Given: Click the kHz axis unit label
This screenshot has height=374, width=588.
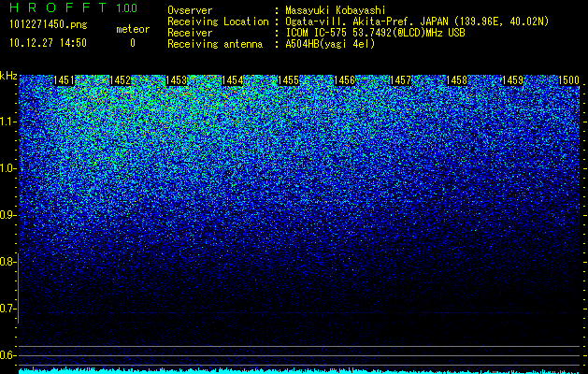Looking at the screenshot, I should [x=8, y=76].
